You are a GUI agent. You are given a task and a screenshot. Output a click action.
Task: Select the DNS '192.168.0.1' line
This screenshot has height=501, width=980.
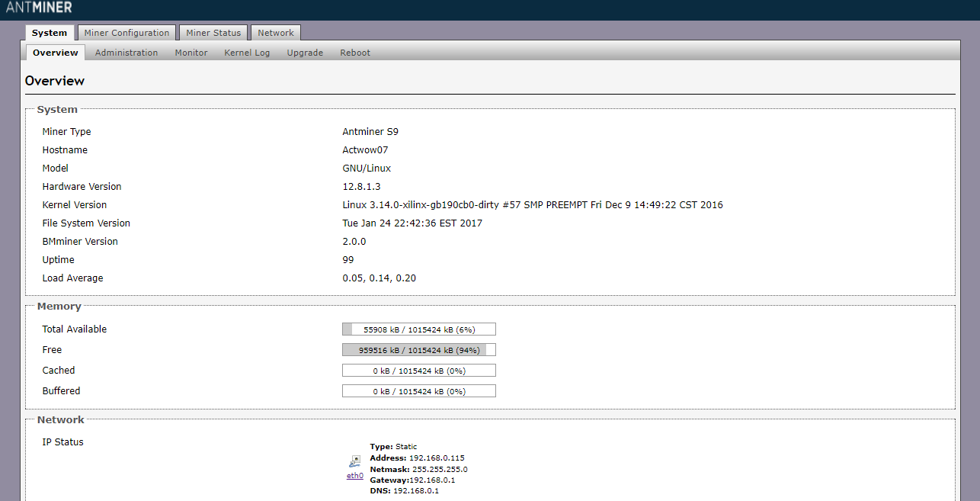[404, 491]
